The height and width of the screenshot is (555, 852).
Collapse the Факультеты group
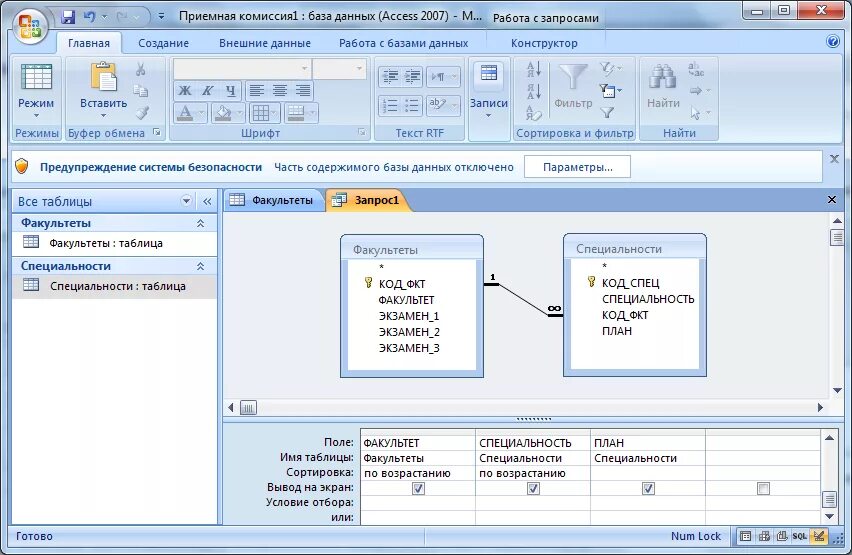click(201, 223)
